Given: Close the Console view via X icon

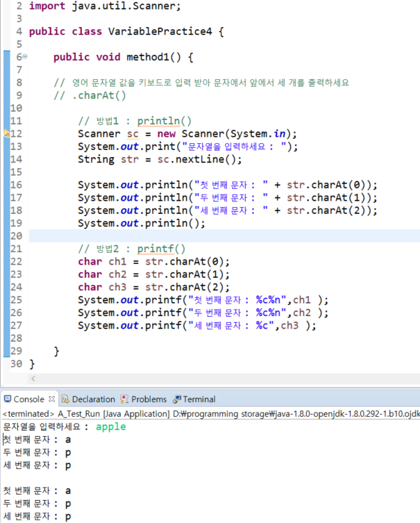Looking at the screenshot, I should point(51,399).
